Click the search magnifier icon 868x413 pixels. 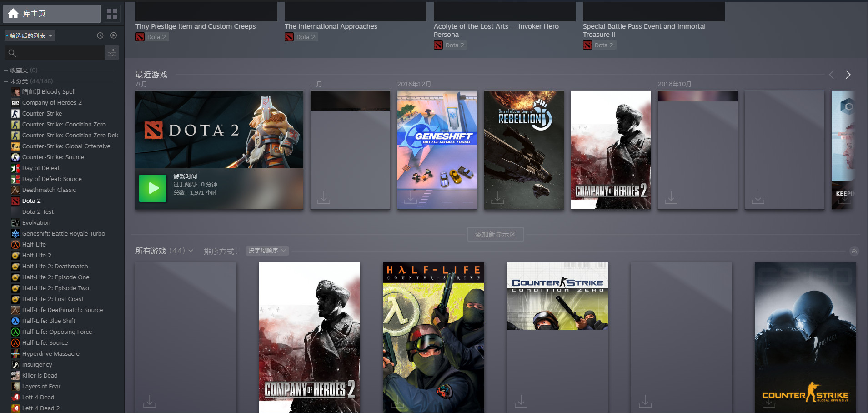point(12,53)
